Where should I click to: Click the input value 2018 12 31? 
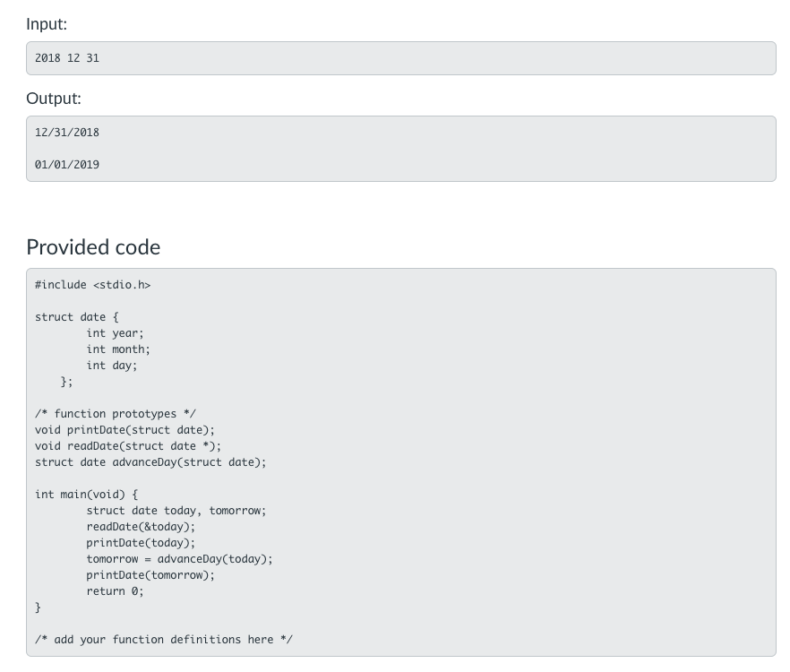67,58
